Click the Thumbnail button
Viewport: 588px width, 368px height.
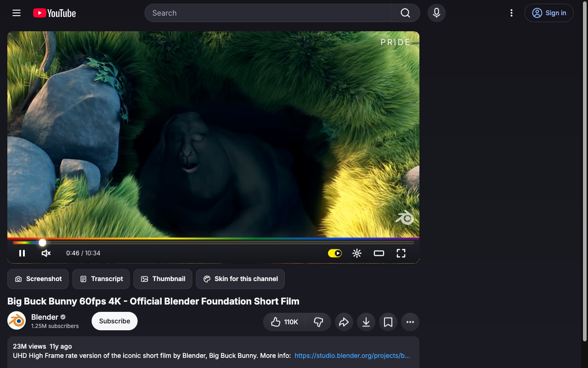[x=163, y=279]
